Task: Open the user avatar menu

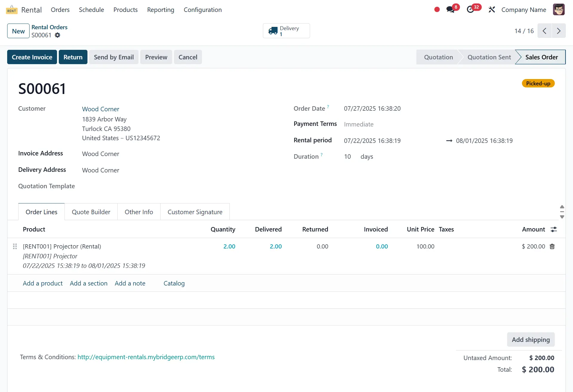Action: [x=558, y=10]
